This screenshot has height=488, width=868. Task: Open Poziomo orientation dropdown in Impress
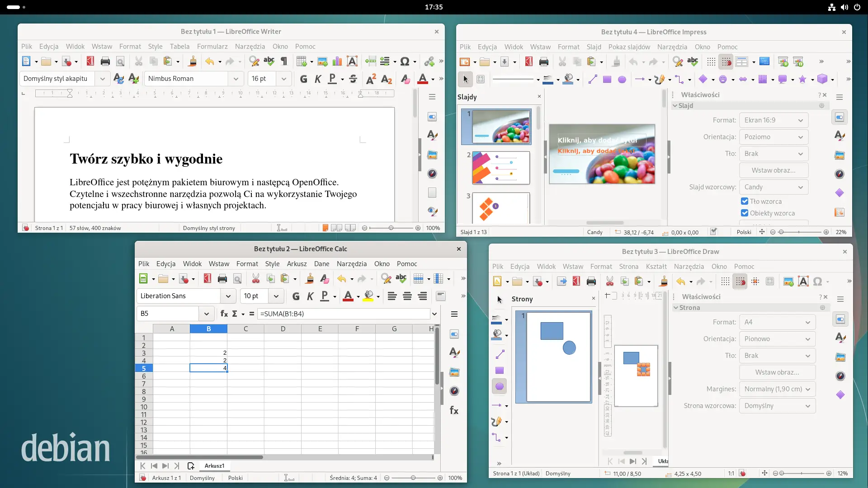[774, 137]
